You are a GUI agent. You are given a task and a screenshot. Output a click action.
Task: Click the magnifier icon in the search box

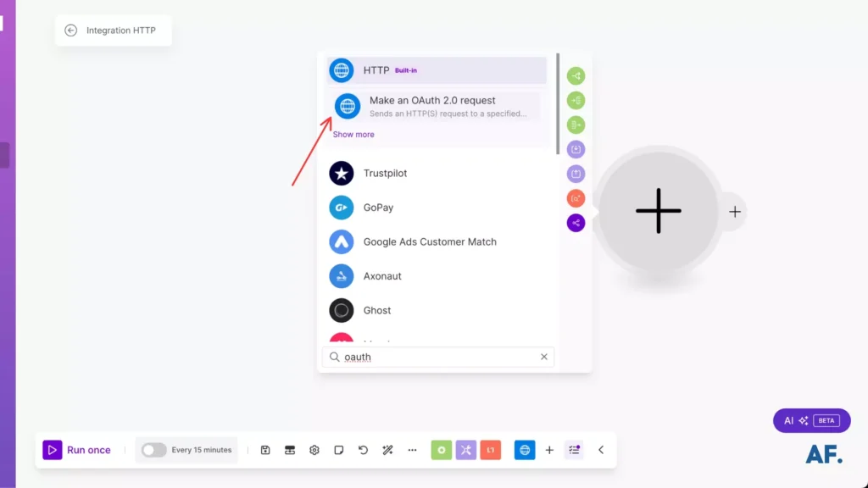click(334, 357)
